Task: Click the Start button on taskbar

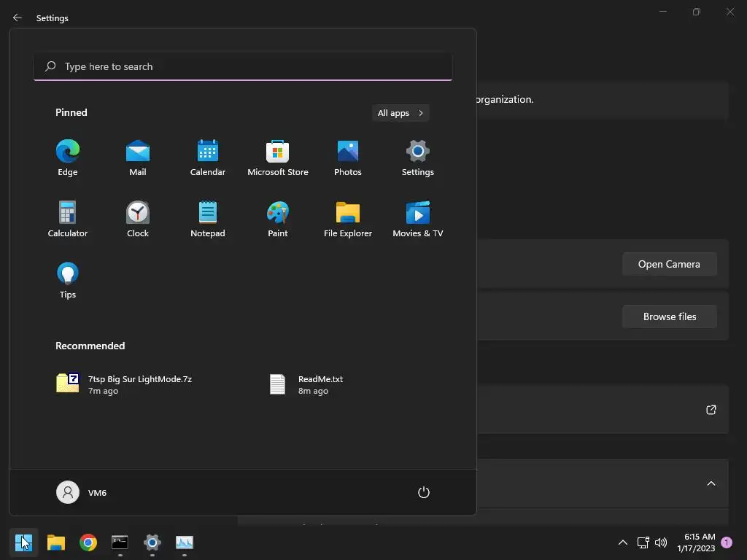Action: tap(23, 542)
